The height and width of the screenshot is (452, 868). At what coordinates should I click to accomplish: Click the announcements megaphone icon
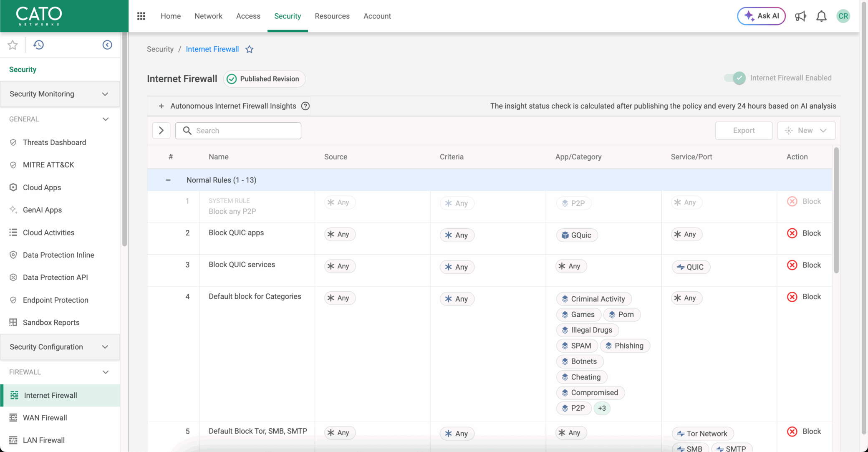click(x=800, y=16)
